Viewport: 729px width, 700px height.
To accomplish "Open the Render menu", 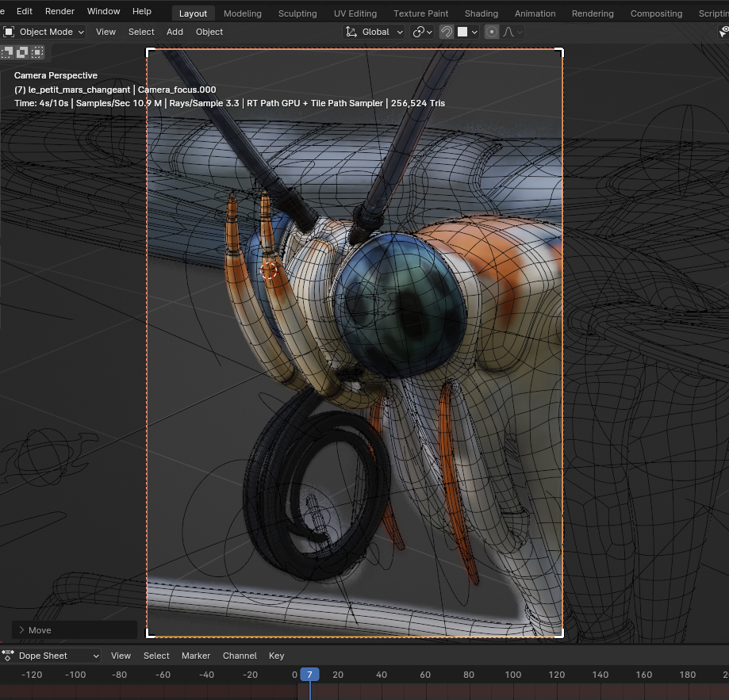I will point(59,11).
